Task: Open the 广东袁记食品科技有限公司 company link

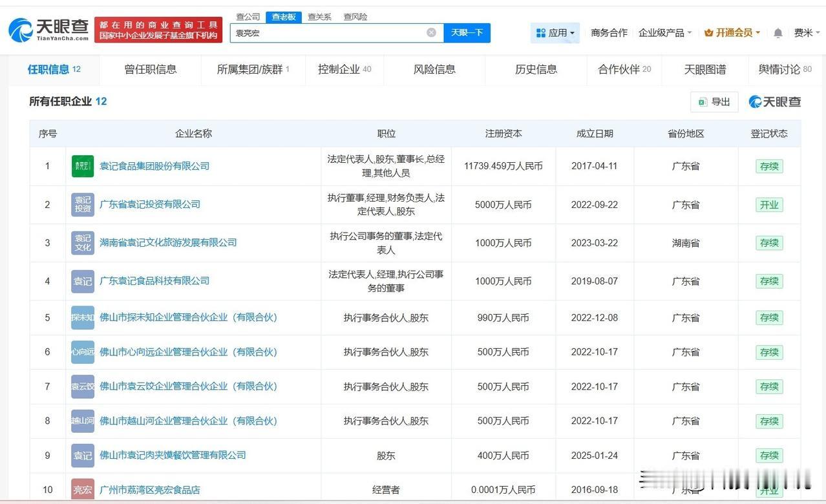Action: click(x=154, y=281)
